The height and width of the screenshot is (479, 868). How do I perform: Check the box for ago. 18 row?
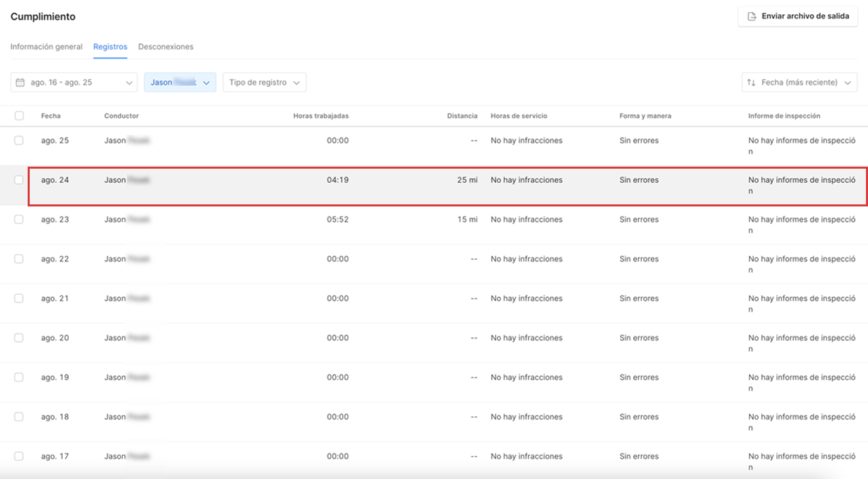click(19, 417)
